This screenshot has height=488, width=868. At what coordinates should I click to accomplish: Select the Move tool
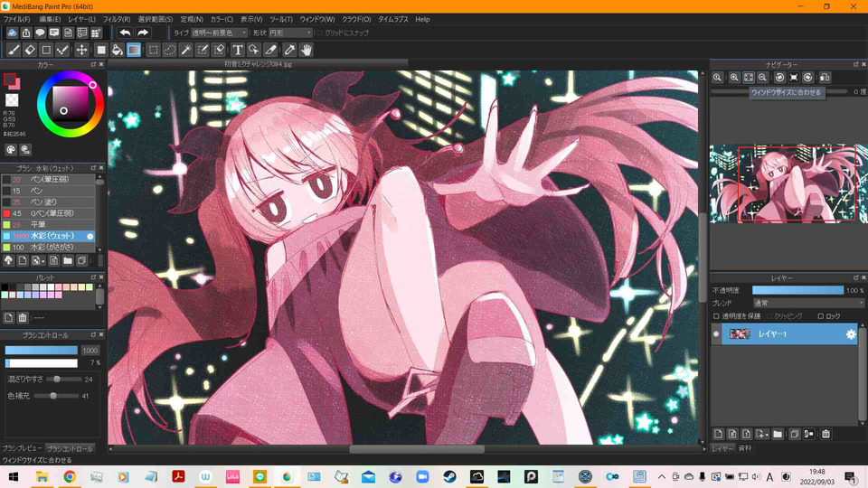(81, 51)
